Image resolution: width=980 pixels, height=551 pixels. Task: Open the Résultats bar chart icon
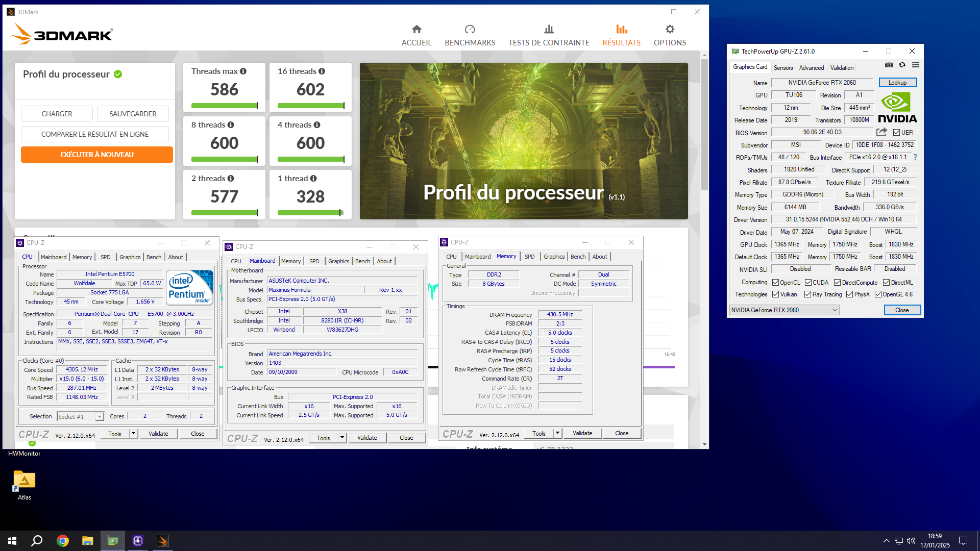[621, 29]
